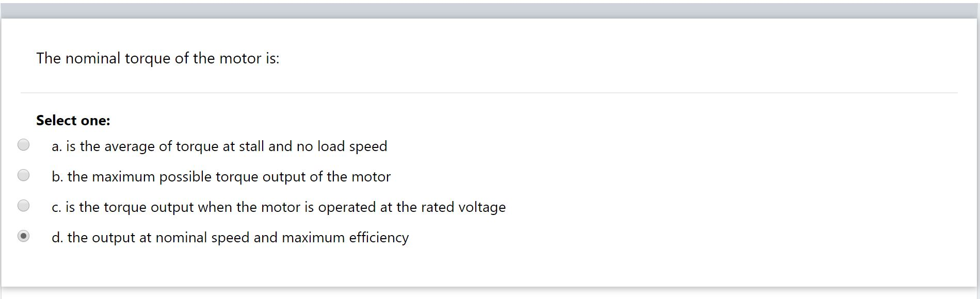Viewport: 980px width, 299px height.
Task: Click the label letter 'd.' in options
Action: click(x=57, y=238)
